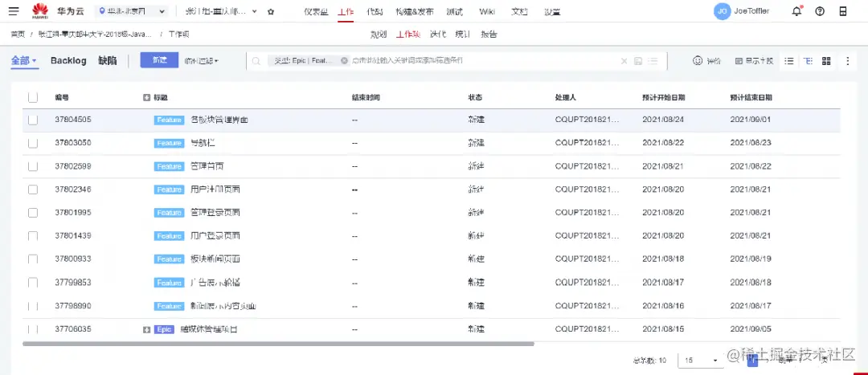Click the Feature badge on row 37798990
Viewport: 868px width, 375px height.
(169, 306)
